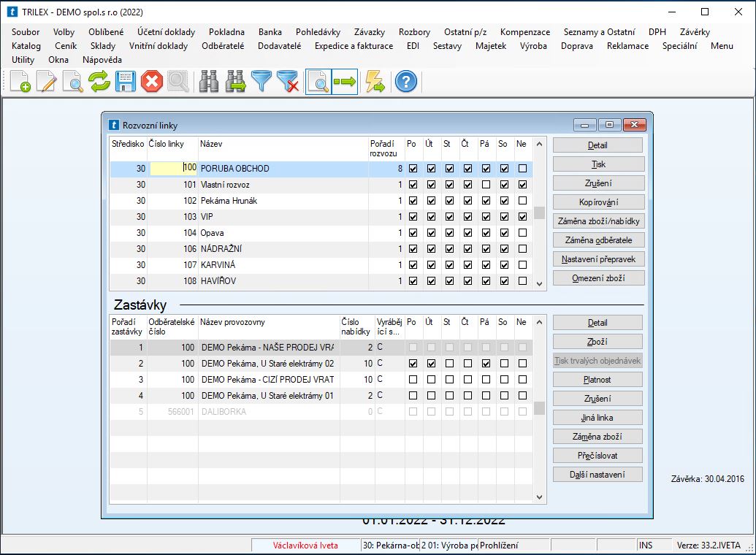Open search with the binoculars icon

click(x=209, y=82)
